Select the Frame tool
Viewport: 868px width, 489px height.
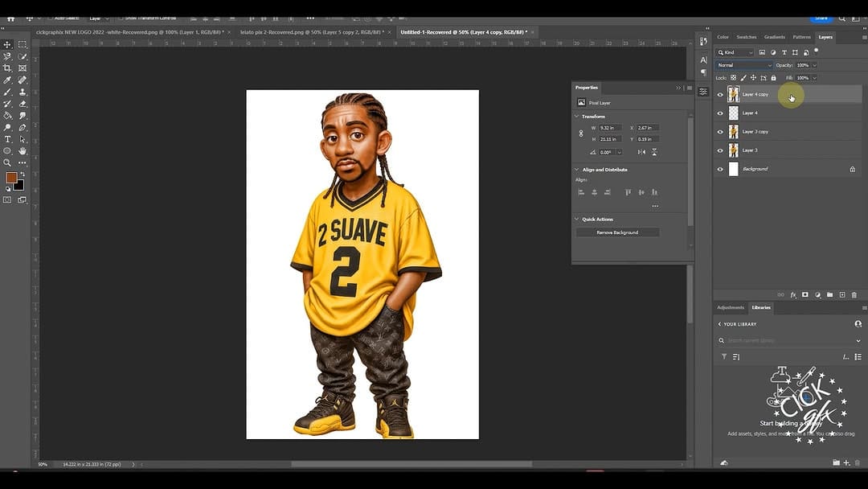coord(23,68)
